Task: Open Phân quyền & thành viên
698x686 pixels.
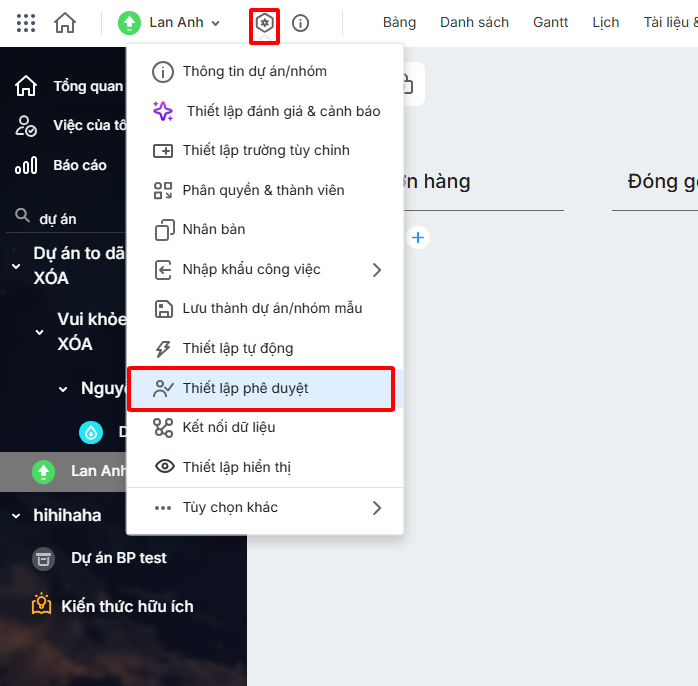Action: 265,191
